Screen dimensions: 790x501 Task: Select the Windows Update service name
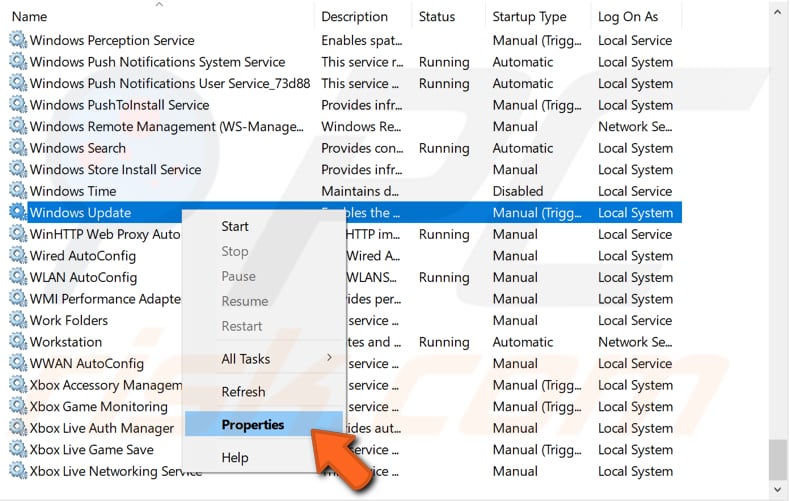(x=80, y=213)
